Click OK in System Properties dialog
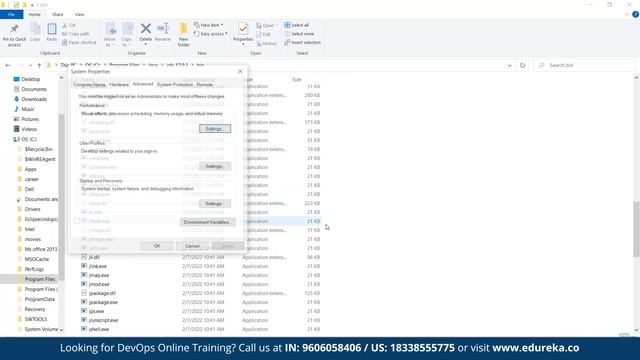Viewport: 640px width, 360px height. click(157, 246)
